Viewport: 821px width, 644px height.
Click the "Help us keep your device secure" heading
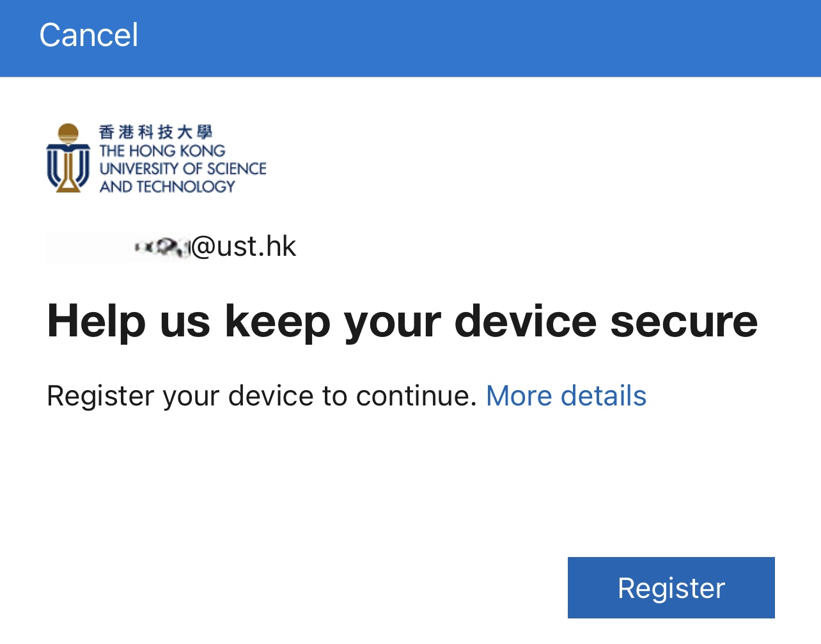coord(402,321)
